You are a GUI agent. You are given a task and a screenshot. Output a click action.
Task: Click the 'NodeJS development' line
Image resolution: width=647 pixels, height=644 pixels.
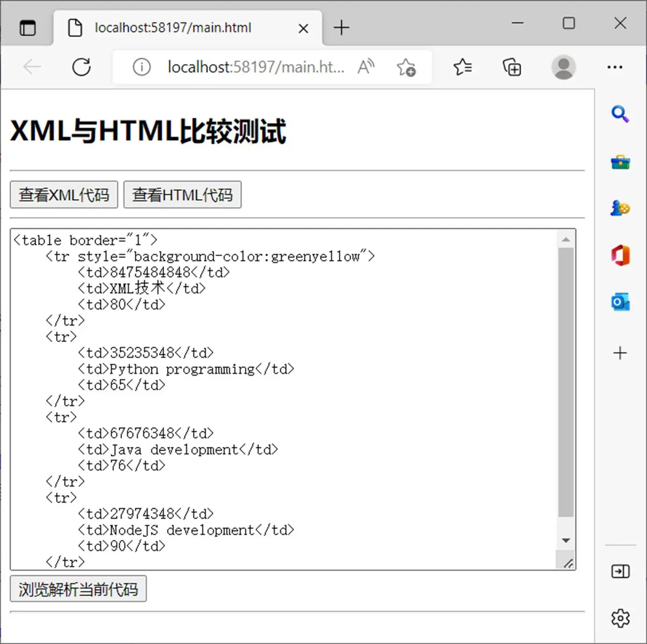click(x=186, y=530)
